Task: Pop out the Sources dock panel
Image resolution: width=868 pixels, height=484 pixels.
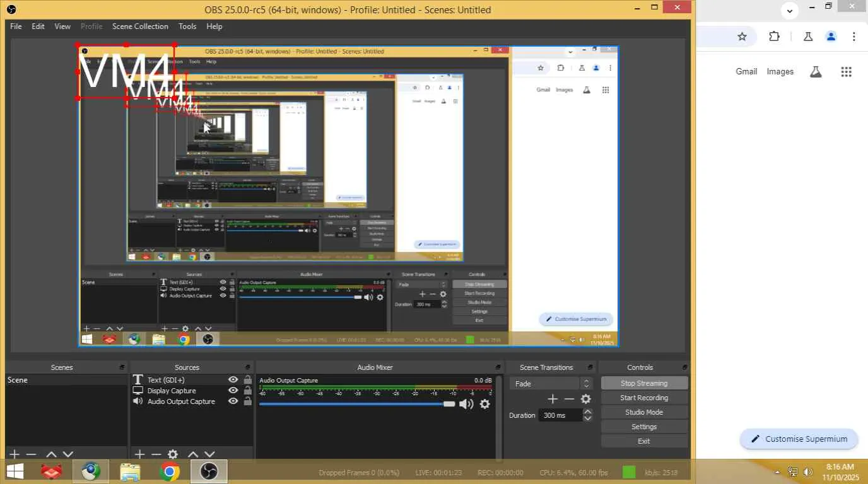Action: tap(247, 367)
